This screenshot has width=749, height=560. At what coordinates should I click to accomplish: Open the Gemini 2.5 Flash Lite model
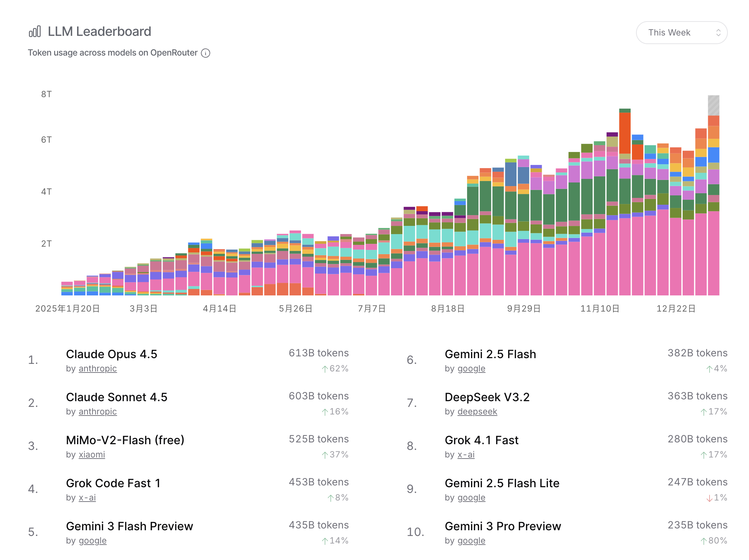(x=502, y=483)
